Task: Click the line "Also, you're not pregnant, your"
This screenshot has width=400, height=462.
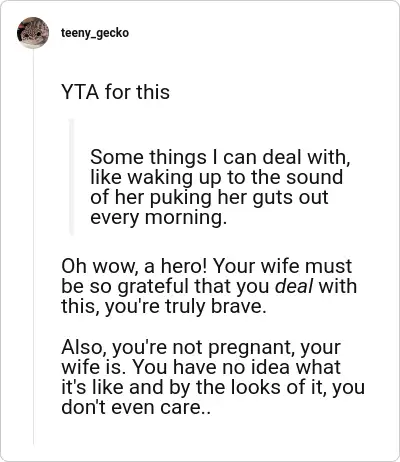Action: [x=201, y=347]
